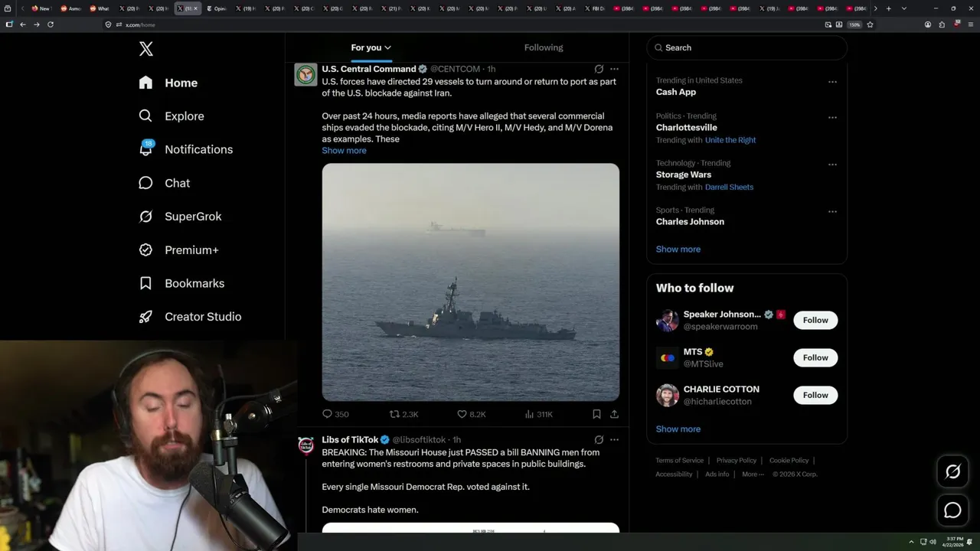Like the CENTCOM post
Viewport: 980px width, 551px height.
coord(462,414)
